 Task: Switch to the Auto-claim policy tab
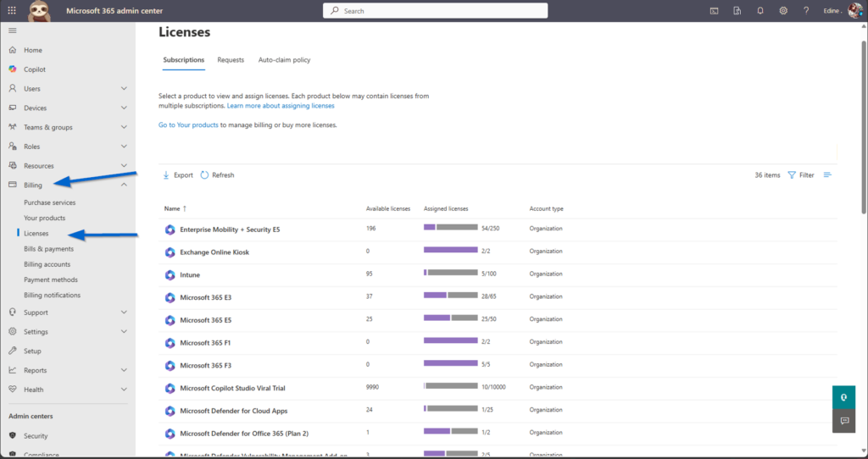click(284, 60)
